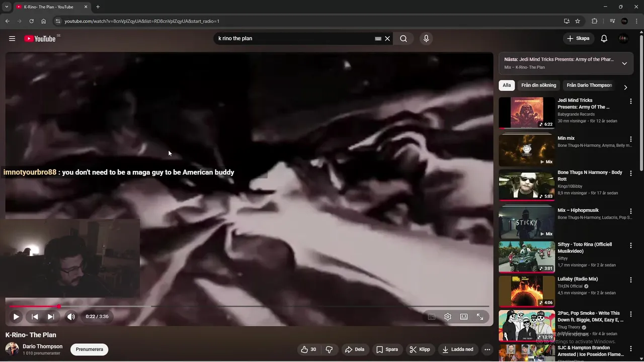Toggle subtitles on the player
This screenshot has height=362, width=644.
click(x=432, y=317)
